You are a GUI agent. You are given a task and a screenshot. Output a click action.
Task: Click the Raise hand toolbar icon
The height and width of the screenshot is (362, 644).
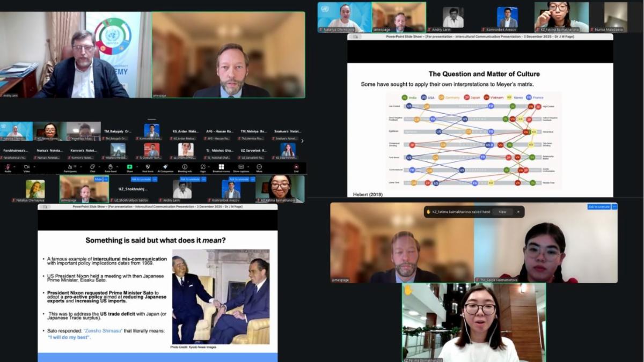coord(111,167)
